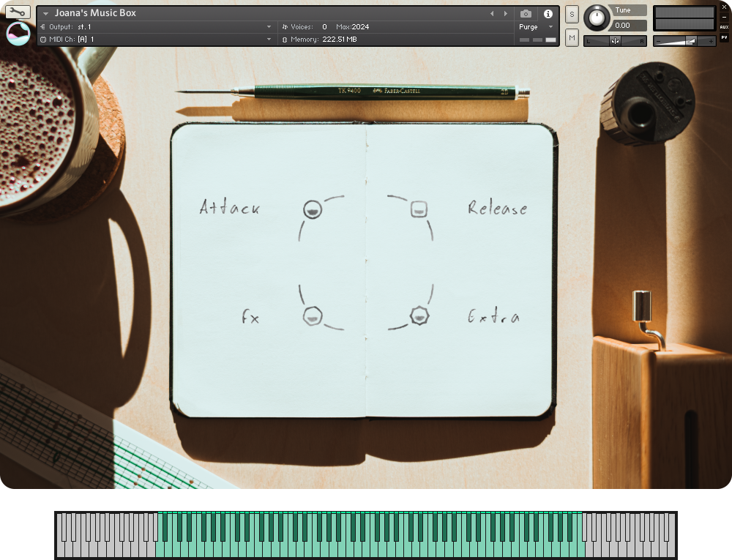Screen dimensions: 732x560
Task: Click the handwritten Attack label
Action: pyautogui.click(x=229, y=206)
